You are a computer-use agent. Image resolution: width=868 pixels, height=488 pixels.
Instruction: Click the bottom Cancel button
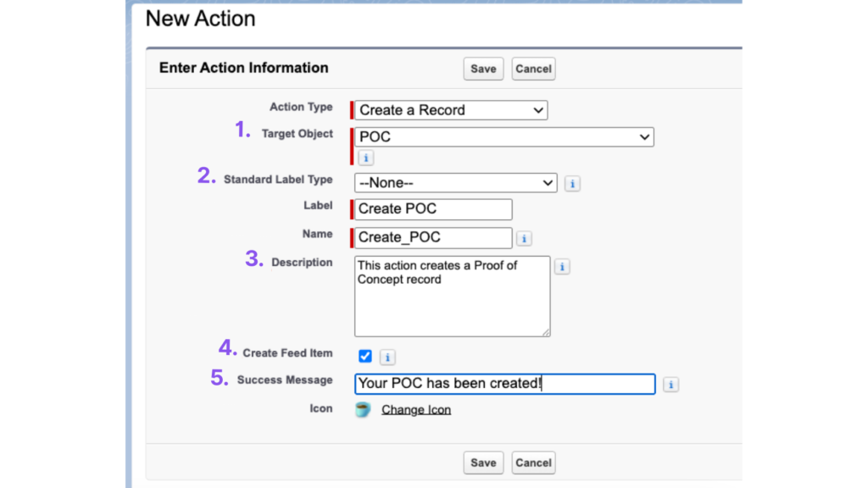(533, 463)
